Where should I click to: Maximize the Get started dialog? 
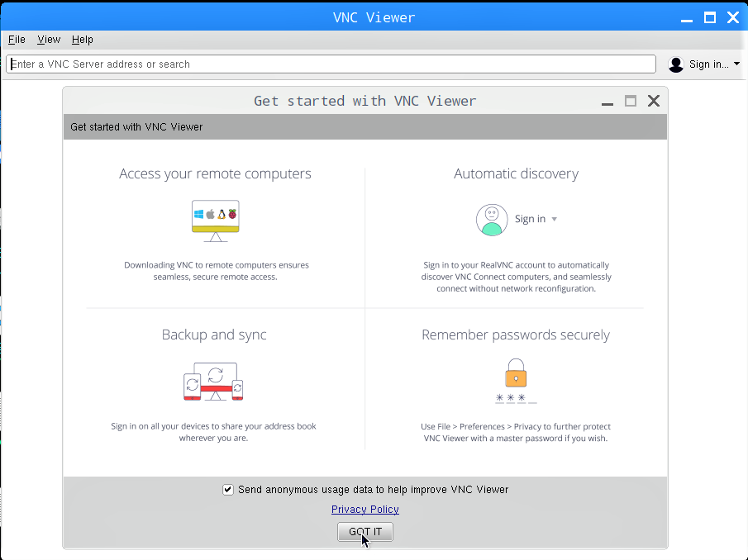click(631, 101)
